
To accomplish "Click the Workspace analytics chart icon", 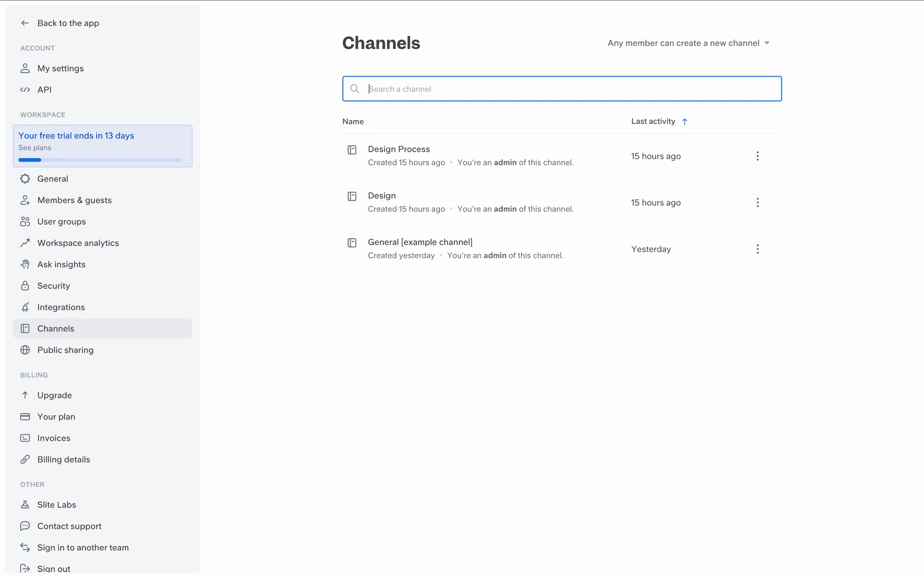I will tap(25, 243).
